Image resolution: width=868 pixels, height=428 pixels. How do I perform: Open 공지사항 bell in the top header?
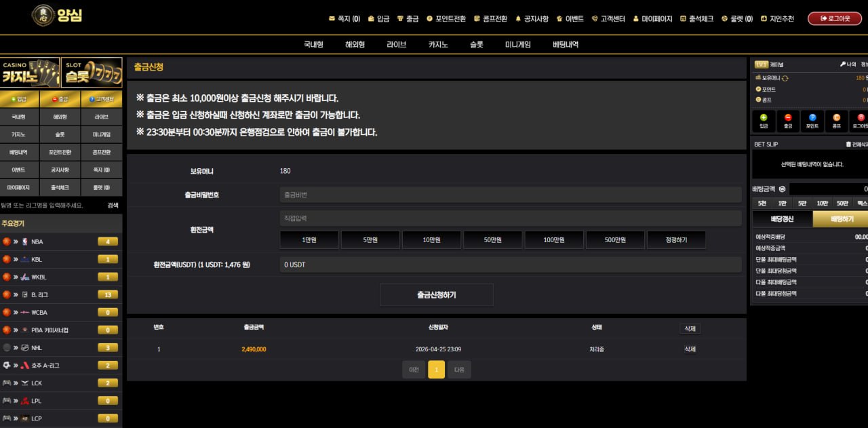532,19
